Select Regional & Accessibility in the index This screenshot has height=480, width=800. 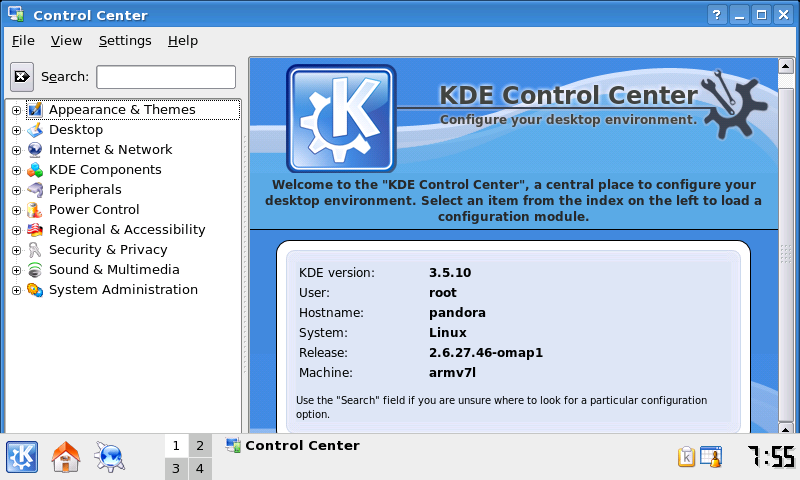(127, 230)
